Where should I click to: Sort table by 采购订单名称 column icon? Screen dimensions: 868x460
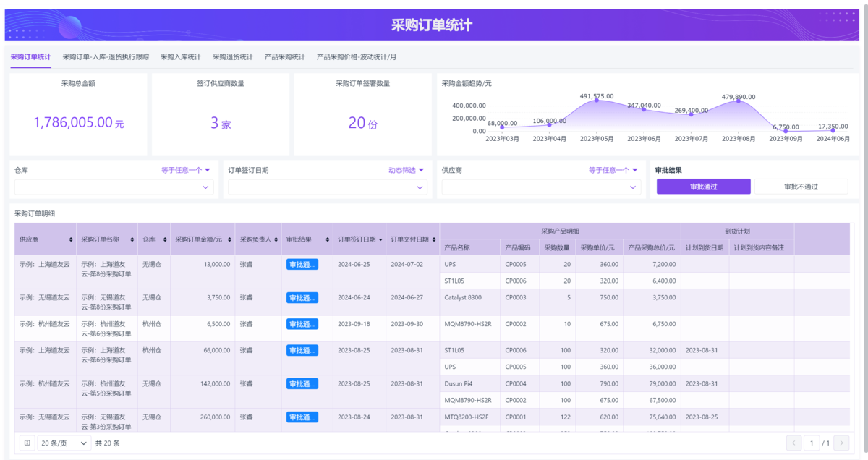pos(132,239)
